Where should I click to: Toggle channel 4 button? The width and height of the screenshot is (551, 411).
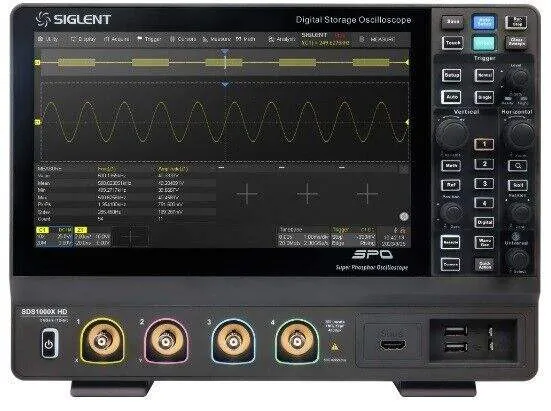click(484, 203)
